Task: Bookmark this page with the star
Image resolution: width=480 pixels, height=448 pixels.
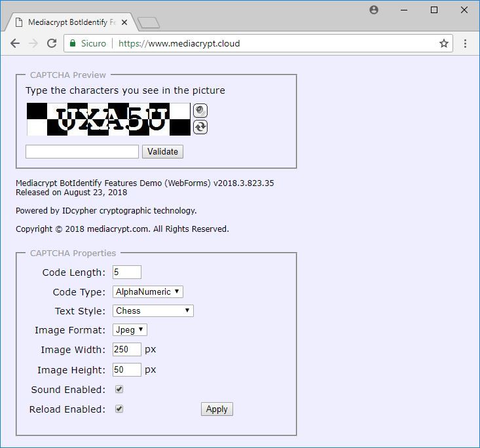Action: (444, 43)
